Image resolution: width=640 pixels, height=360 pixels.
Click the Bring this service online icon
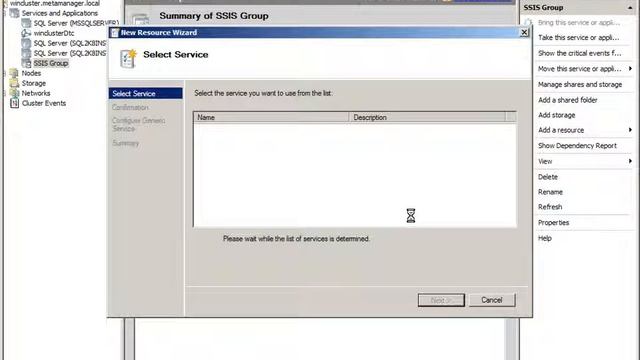529,22
